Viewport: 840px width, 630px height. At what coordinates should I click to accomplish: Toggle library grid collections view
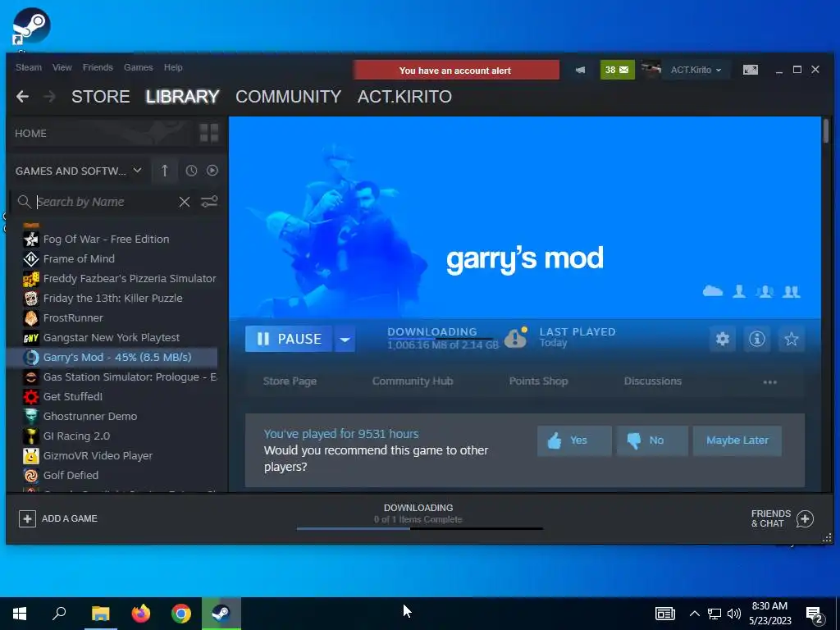coord(209,133)
